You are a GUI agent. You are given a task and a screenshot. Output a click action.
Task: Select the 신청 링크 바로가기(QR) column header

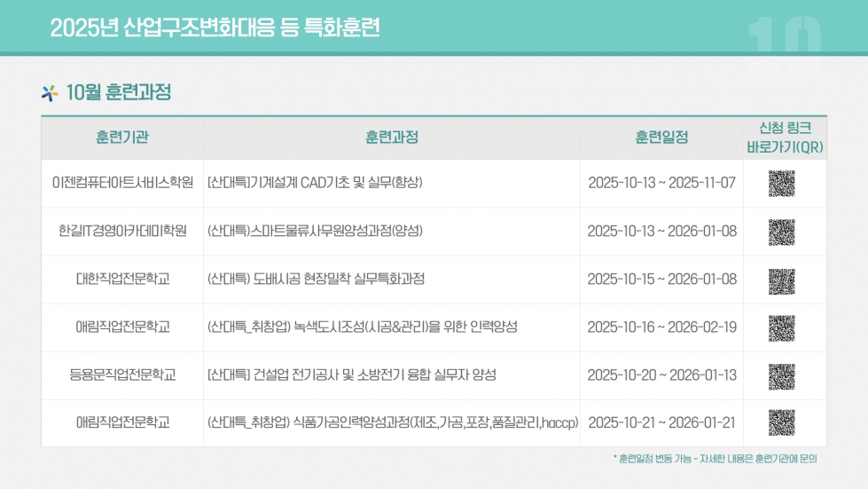click(785, 138)
